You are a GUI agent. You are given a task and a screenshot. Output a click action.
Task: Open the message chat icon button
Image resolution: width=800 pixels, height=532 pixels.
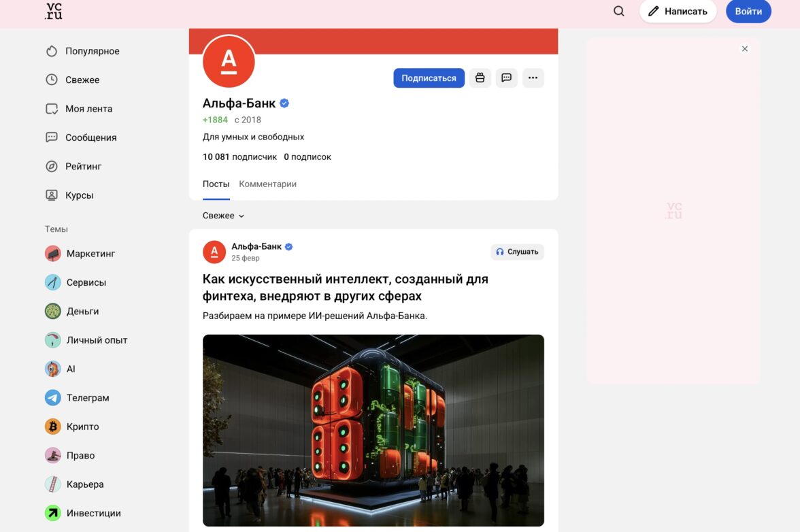[506, 78]
